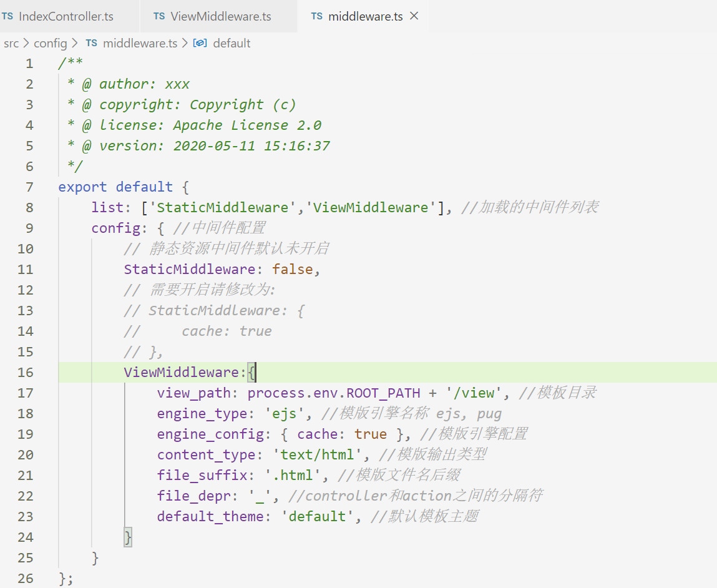
Task: Click line number 26 in gutter
Action: coord(25,579)
